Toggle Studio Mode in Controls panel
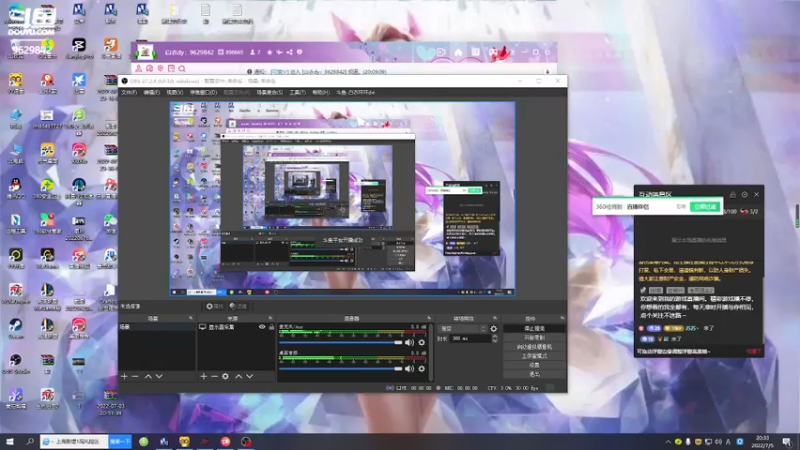This screenshot has width=800, height=450. point(534,356)
